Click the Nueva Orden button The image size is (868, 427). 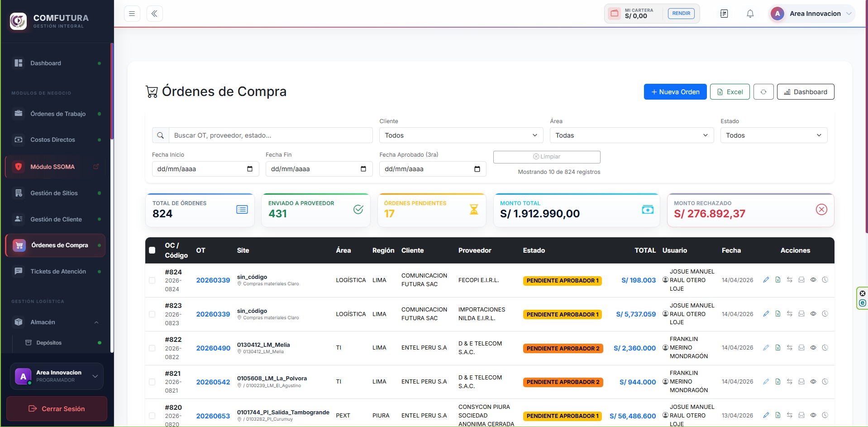click(x=675, y=92)
